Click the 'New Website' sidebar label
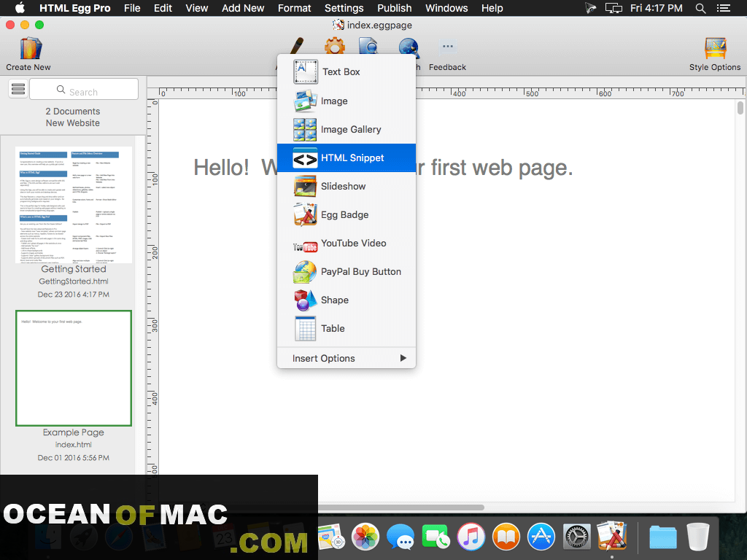 click(73, 122)
